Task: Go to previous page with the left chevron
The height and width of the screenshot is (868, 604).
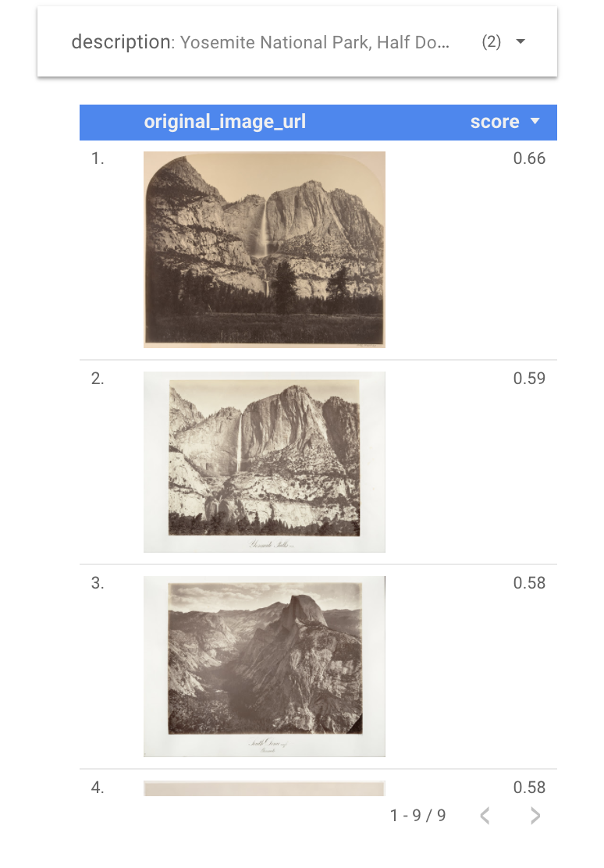Action: (x=485, y=816)
